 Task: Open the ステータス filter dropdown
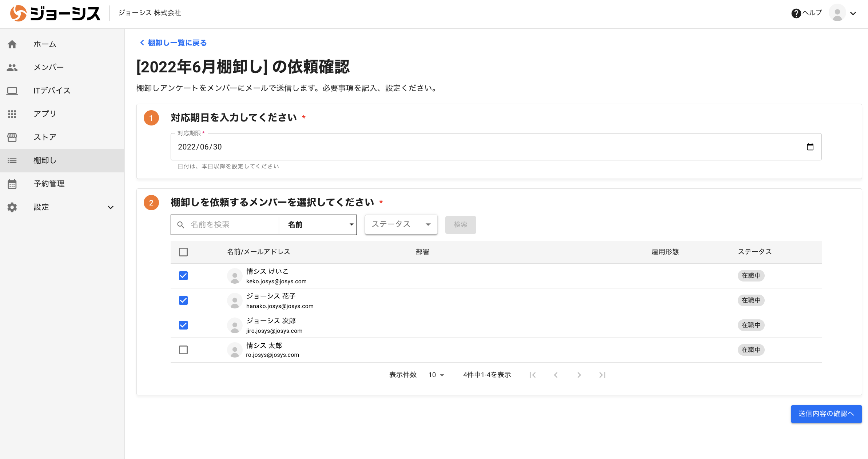(401, 224)
